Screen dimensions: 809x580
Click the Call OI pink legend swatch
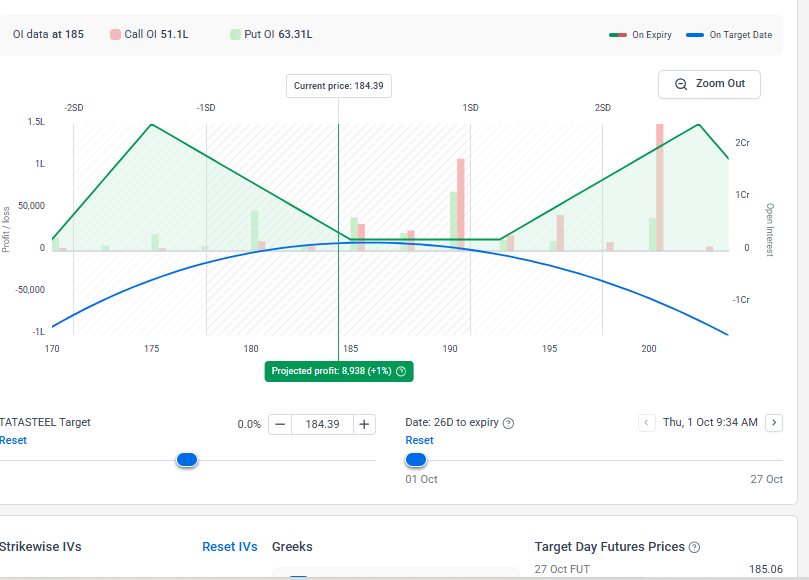pos(116,35)
